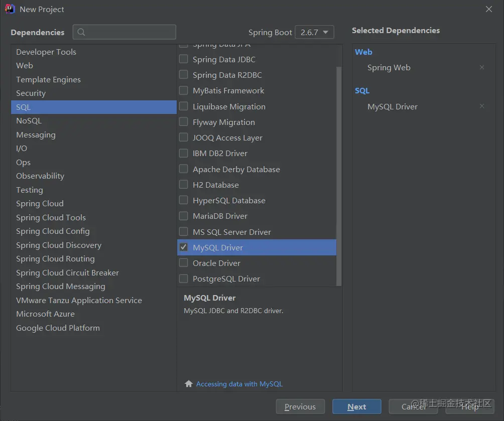Open the Spring Boot version dropdown
This screenshot has width=504, height=421.
click(314, 32)
